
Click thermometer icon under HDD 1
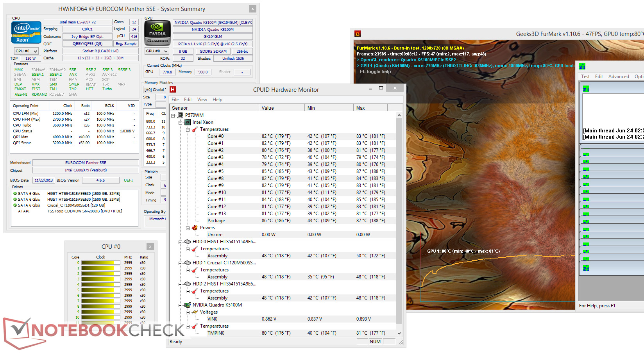(195, 270)
